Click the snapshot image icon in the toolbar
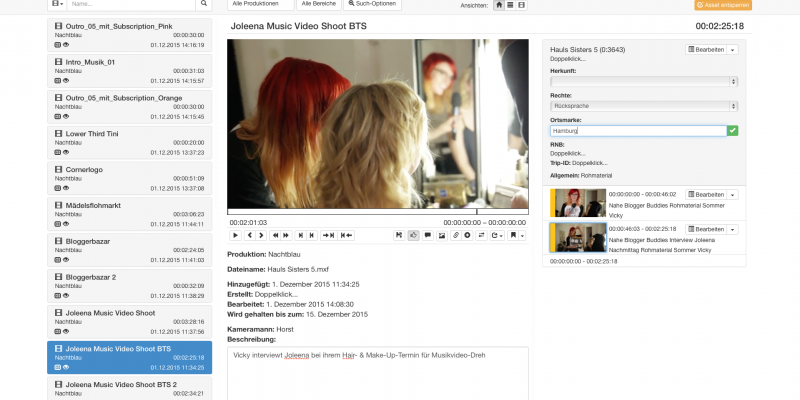Screen dimensions: 800x400 coord(441,235)
